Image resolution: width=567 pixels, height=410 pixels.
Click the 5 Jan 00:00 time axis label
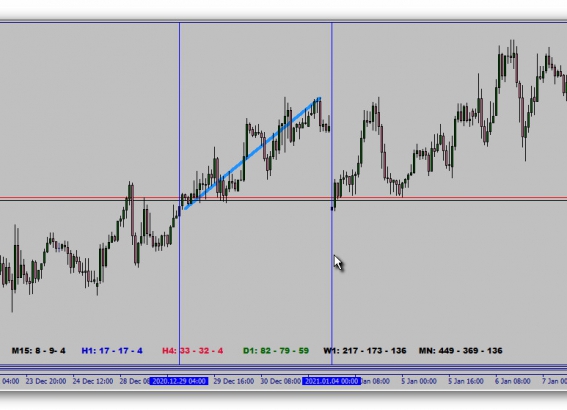pyautogui.click(x=419, y=381)
